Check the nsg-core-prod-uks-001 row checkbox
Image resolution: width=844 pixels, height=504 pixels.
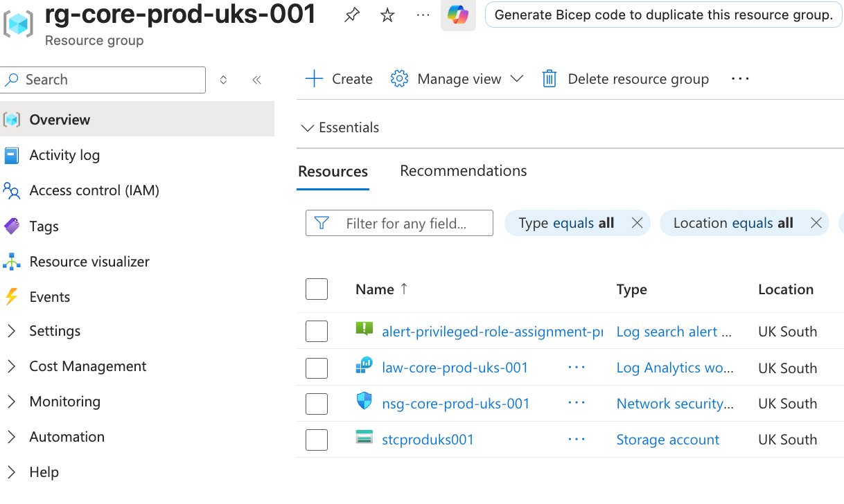(x=317, y=404)
